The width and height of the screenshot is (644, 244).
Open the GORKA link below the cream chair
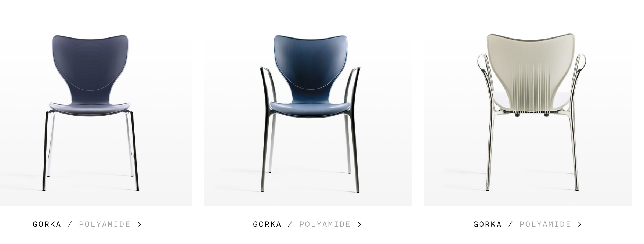click(x=488, y=224)
